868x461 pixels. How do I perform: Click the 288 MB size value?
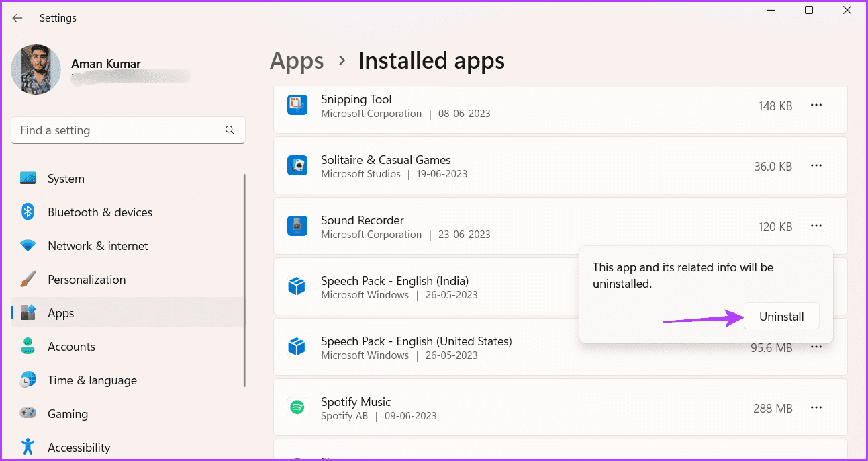(773, 409)
